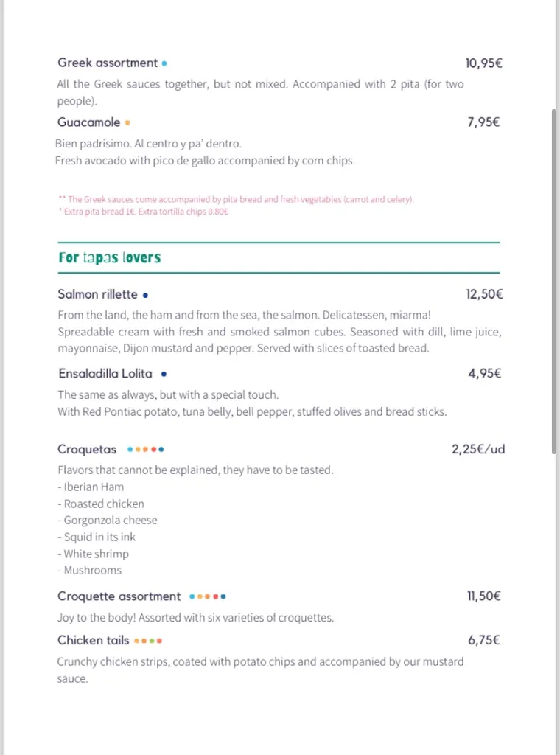Viewport: 560px width, 755px height.
Task: Select the Greek assortment item title
Action: click(108, 63)
